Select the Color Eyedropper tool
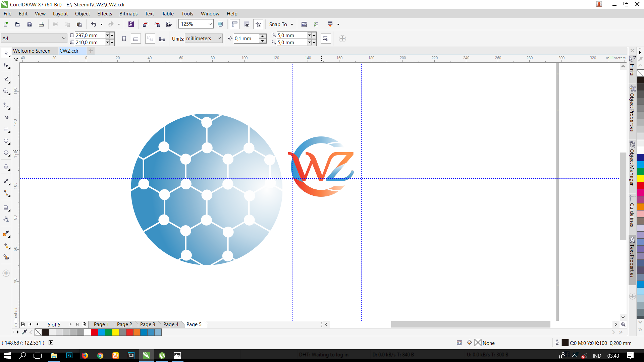Image resolution: width=644 pixels, height=362 pixels. (6, 234)
